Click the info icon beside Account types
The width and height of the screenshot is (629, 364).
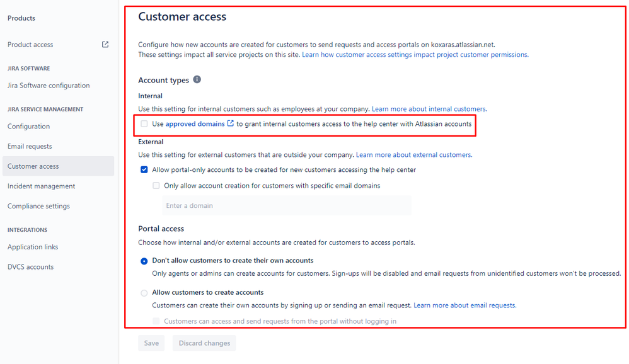click(x=197, y=80)
